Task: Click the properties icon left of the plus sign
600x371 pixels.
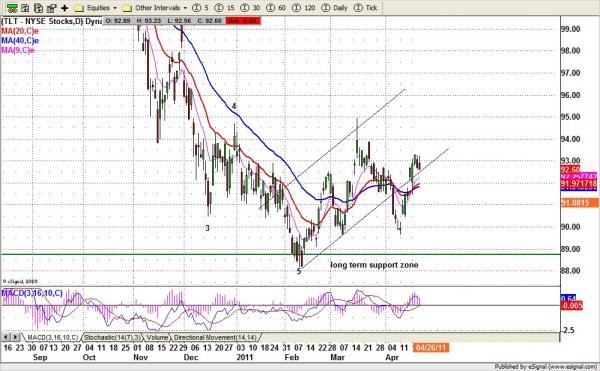Action: pyautogui.click(x=51, y=7)
